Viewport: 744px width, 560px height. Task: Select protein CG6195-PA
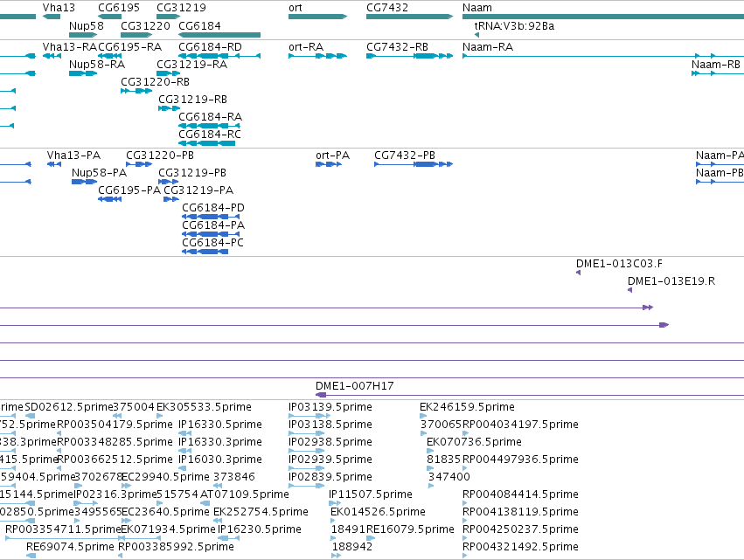pos(109,199)
